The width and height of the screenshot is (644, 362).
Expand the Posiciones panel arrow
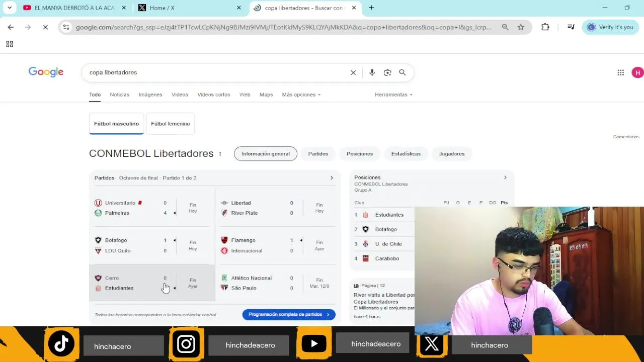505,177
